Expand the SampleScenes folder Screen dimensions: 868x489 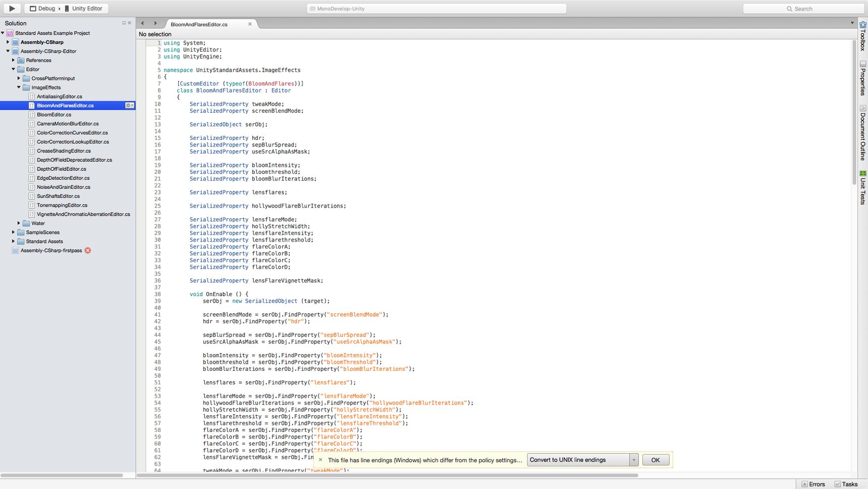click(x=14, y=232)
